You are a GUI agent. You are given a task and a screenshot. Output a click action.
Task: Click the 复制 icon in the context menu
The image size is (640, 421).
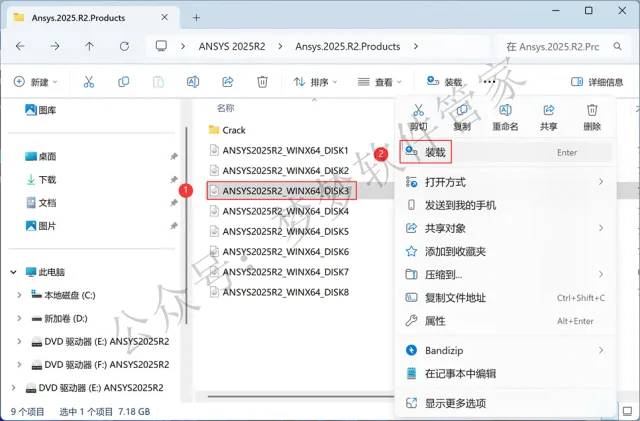pos(462,110)
